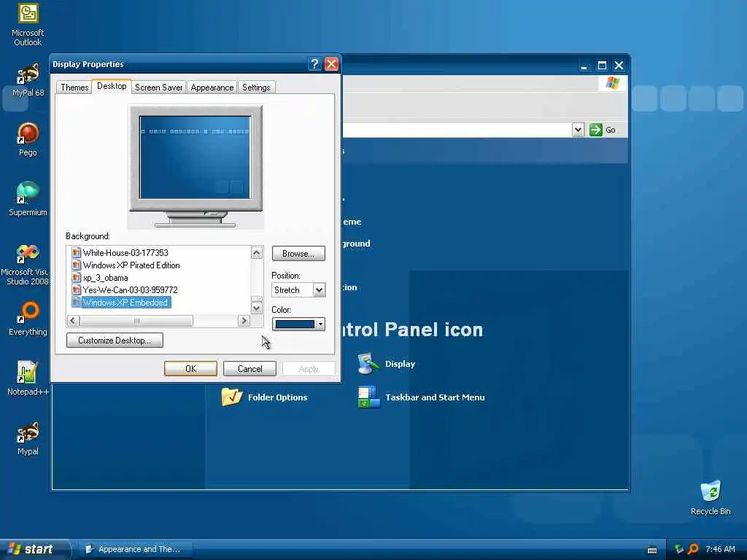The image size is (747, 560).
Task: Expand the address bar dropdown arrow
Action: (578, 130)
